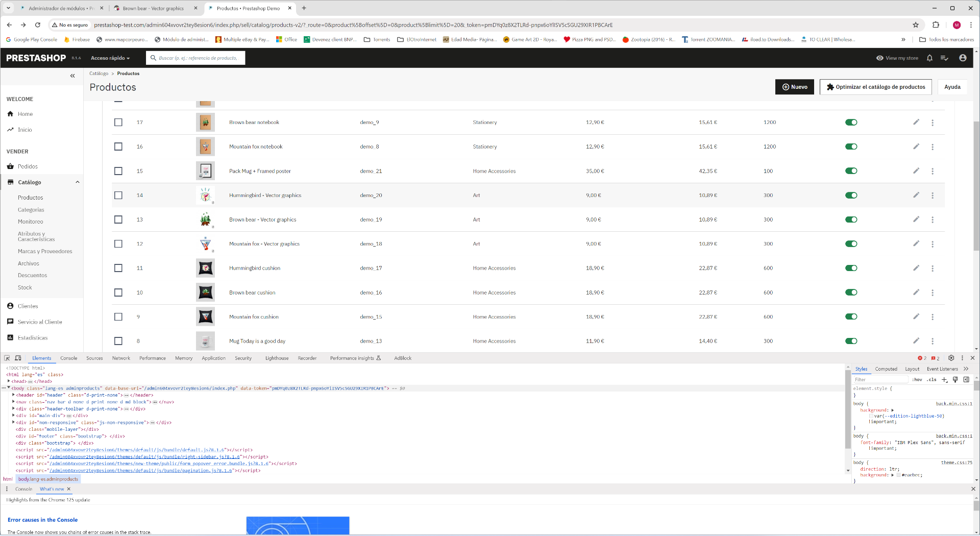Switch to DevTools Console tab
The height and width of the screenshot is (536, 980).
pyautogui.click(x=68, y=358)
